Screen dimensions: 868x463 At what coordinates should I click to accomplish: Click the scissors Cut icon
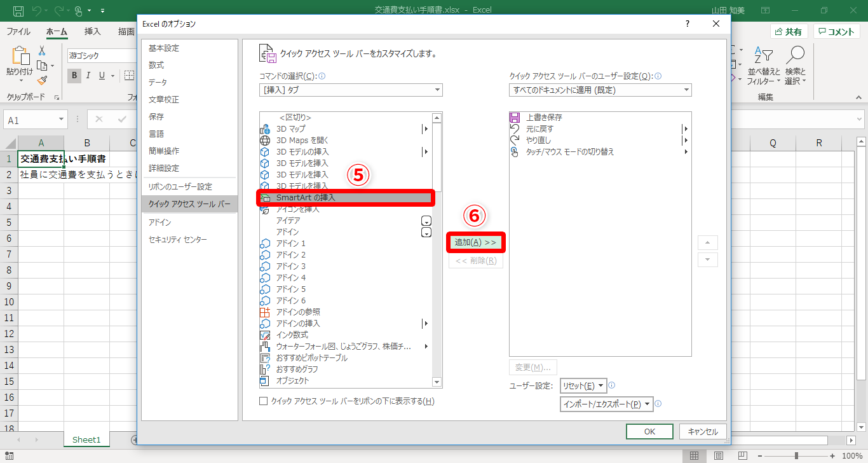point(42,51)
